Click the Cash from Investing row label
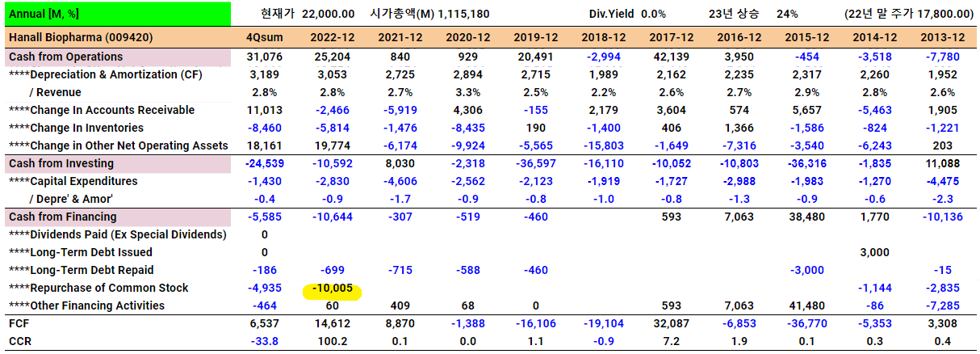This screenshot has height=354, width=980. pos(61,163)
